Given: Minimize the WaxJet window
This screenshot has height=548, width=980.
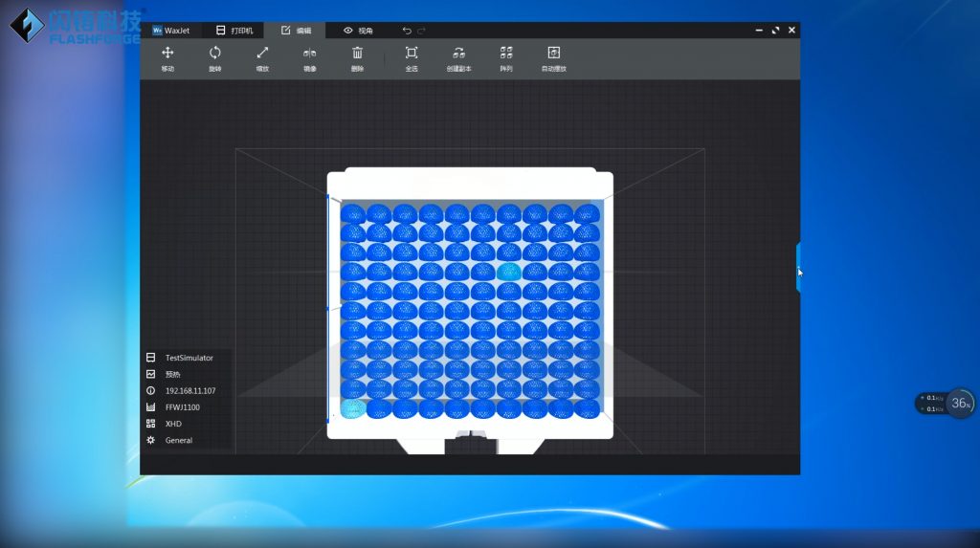Looking at the screenshot, I should click(x=759, y=30).
